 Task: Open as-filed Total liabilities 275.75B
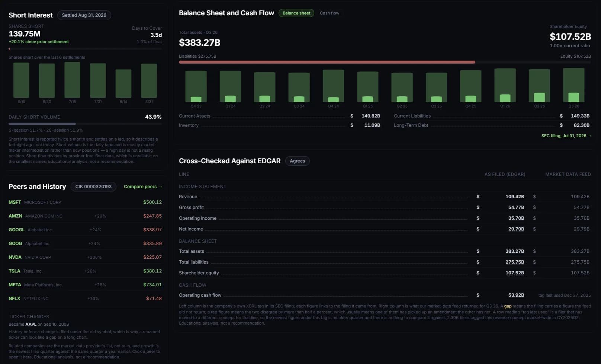click(515, 262)
